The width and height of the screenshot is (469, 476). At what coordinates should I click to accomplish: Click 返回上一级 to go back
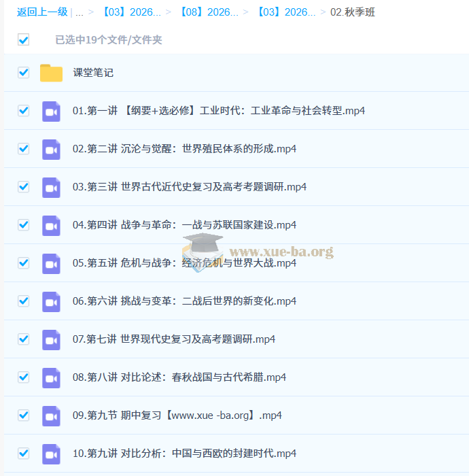pos(42,12)
